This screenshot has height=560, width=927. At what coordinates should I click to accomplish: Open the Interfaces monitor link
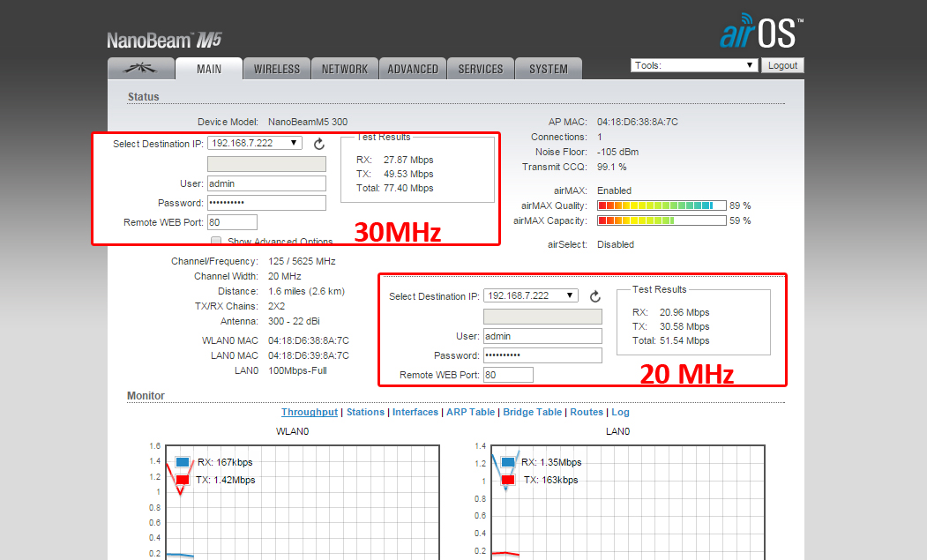(415, 412)
